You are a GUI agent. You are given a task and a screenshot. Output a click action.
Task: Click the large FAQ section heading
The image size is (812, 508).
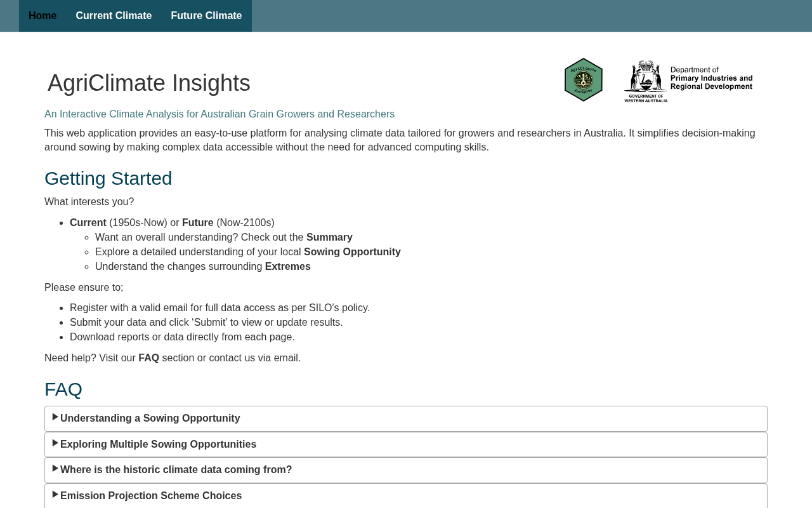(x=63, y=389)
